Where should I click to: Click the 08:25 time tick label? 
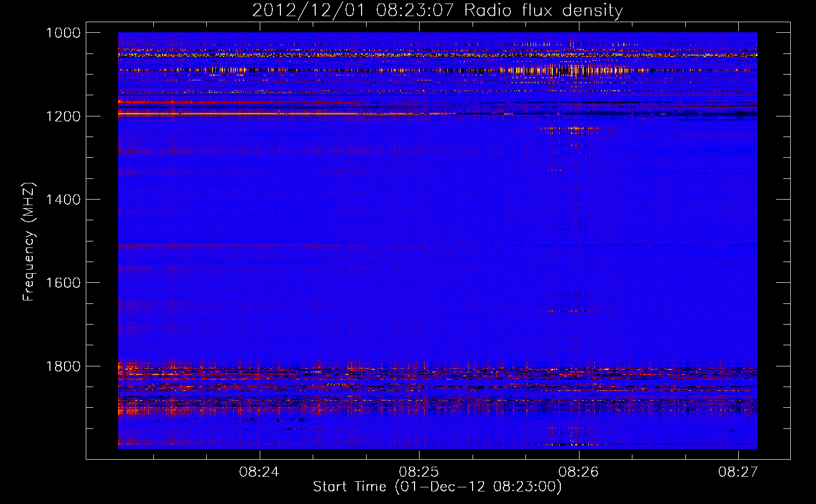tap(419, 472)
